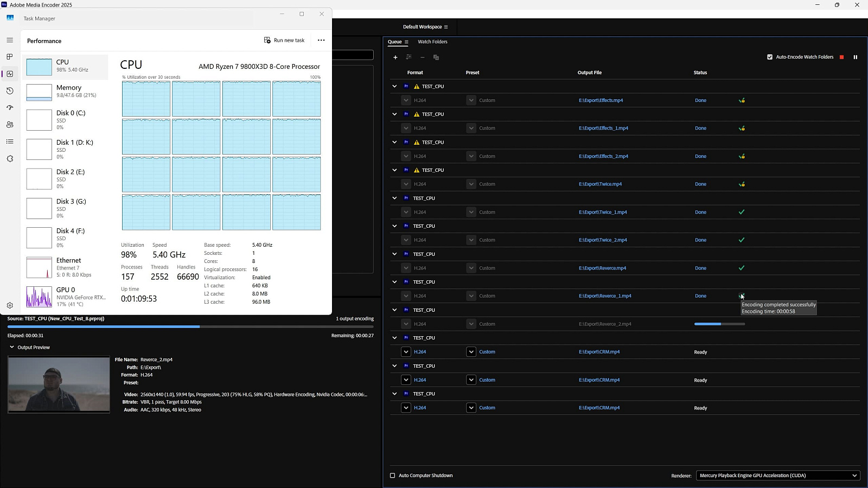Open Details icon in Task Manager sidebar

tap(10, 142)
